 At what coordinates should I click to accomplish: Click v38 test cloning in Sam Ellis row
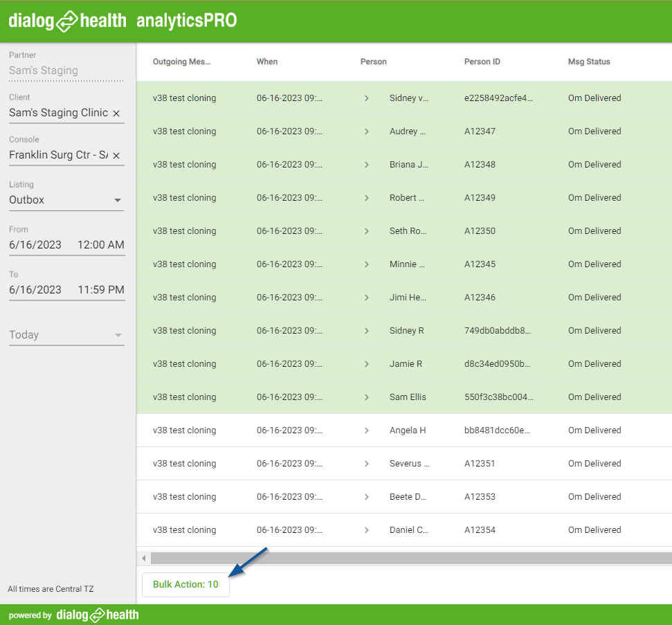coord(184,397)
